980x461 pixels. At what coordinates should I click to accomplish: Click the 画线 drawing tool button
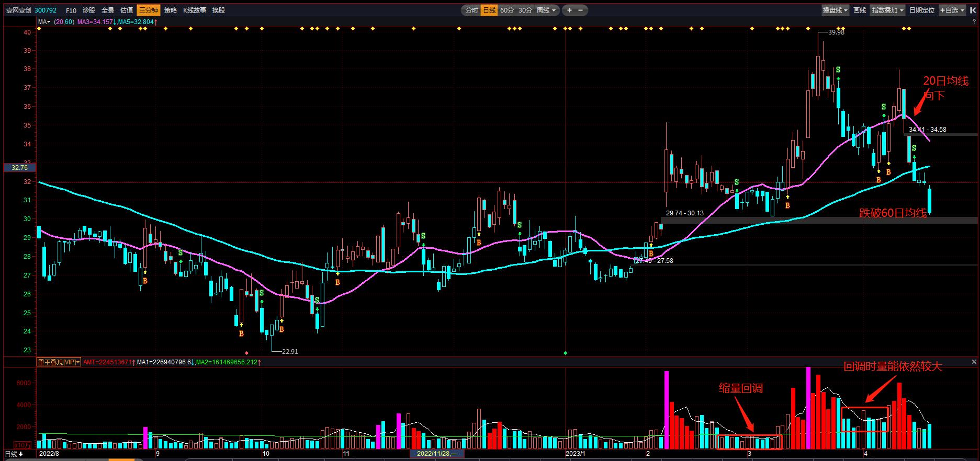860,10
